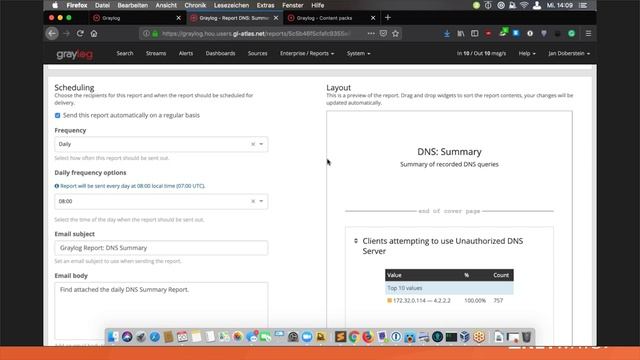
Task: Click inside the Email body text area
Action: click(161, 311)
